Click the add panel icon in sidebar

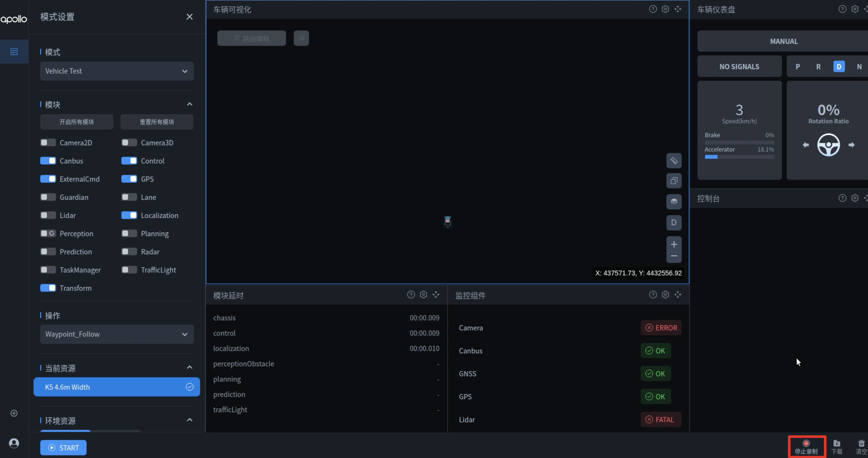click(14, 413)
